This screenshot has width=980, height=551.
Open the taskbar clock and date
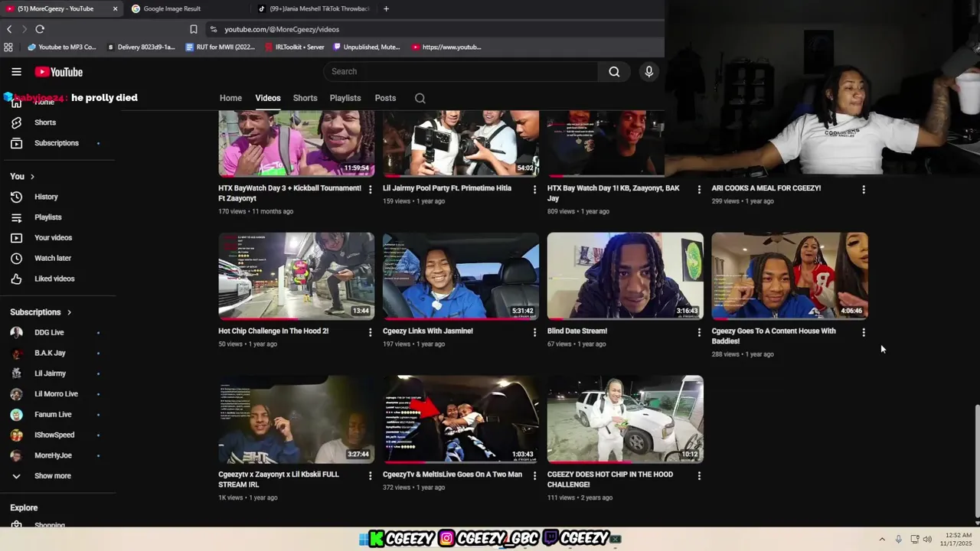tap(957, 539)
